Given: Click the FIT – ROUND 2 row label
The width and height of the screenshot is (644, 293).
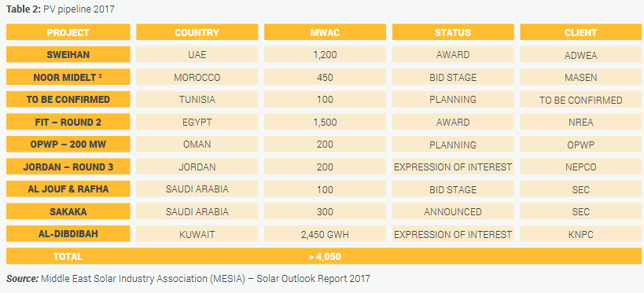Looking at the screenshot, I should point(68,122).
